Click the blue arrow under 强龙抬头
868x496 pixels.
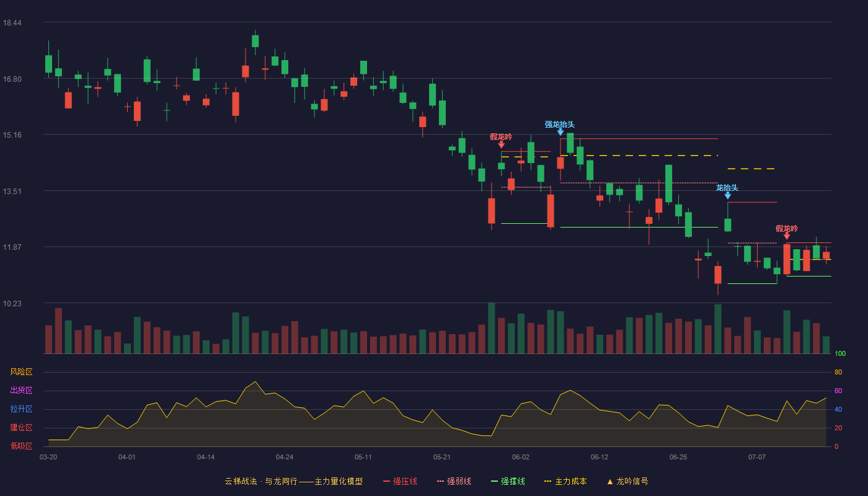pyautogui.click(x=560, y=132)
